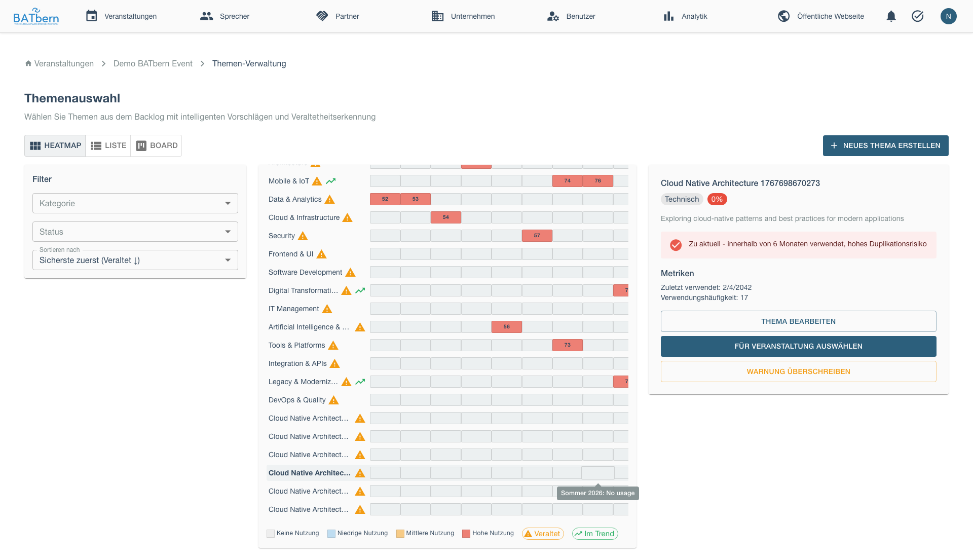Click heatmap cell 56 in Artificial Intelligence row

point(506,327)
